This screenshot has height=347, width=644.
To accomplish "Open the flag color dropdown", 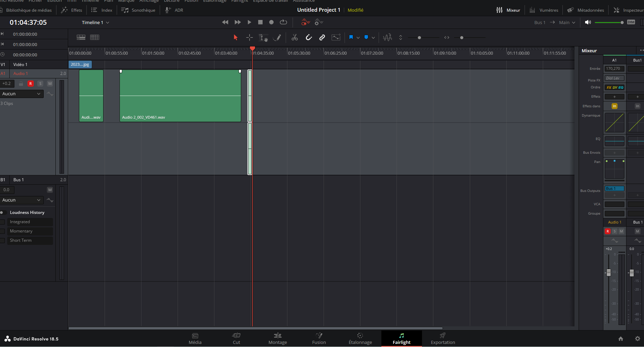I will (x=358, y=37).
